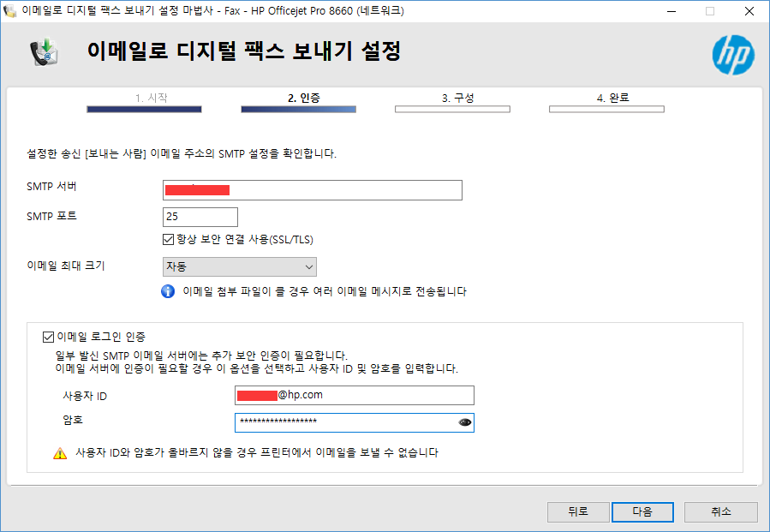This screenshot has width=770, height=532.
Task: Click the 4. 완료 progress bar
Action: 607,110
